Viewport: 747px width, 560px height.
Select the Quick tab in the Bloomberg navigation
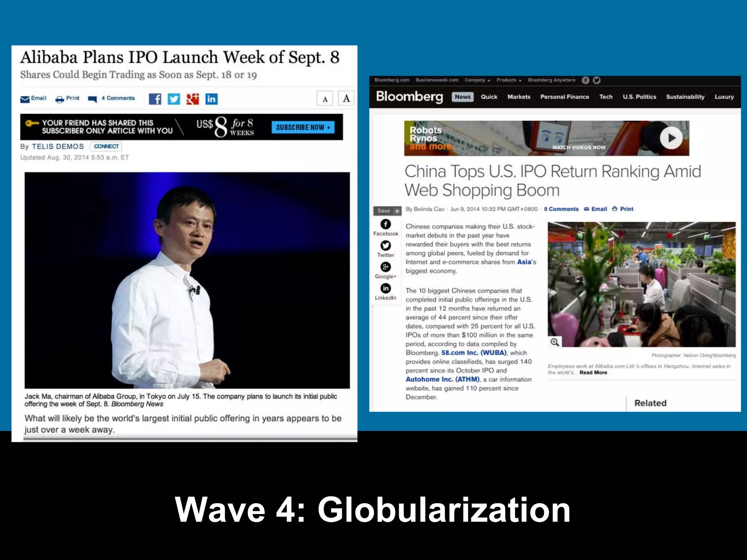click(x=489, y=97)
